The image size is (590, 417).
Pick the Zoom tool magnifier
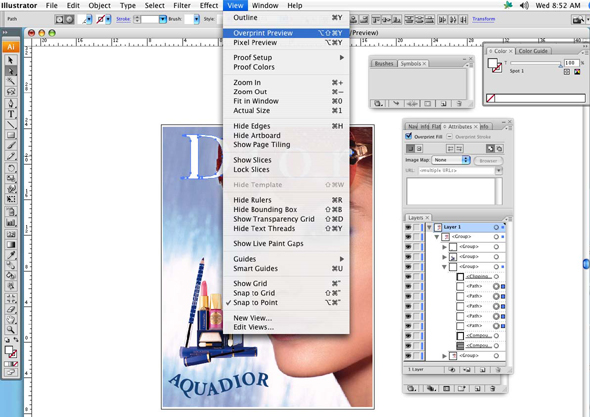pos(11,330)
